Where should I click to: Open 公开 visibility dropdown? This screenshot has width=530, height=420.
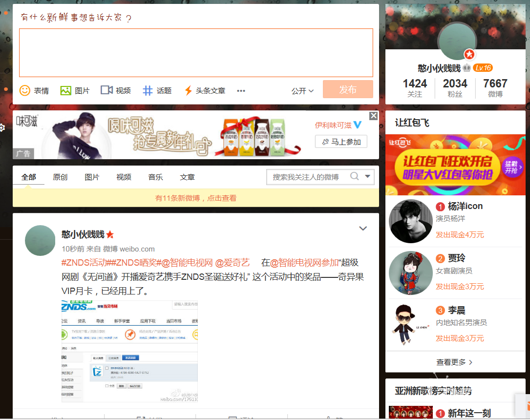point(302,91)
